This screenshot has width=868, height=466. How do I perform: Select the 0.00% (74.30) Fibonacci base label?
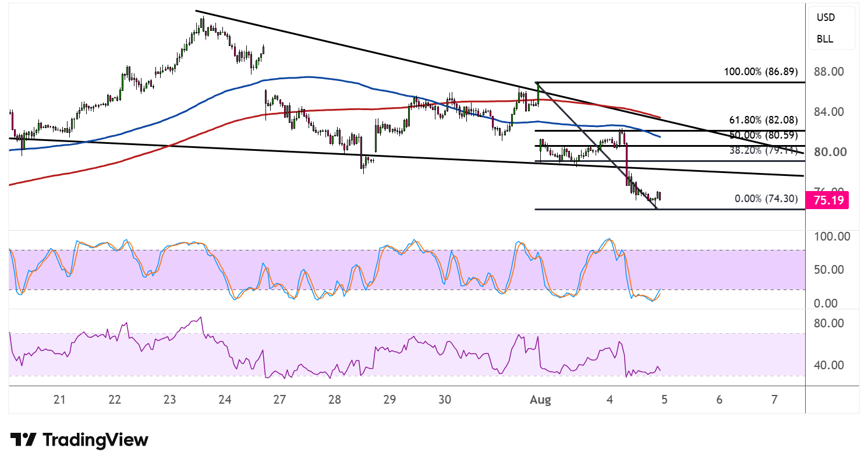[x=766, y=199]
